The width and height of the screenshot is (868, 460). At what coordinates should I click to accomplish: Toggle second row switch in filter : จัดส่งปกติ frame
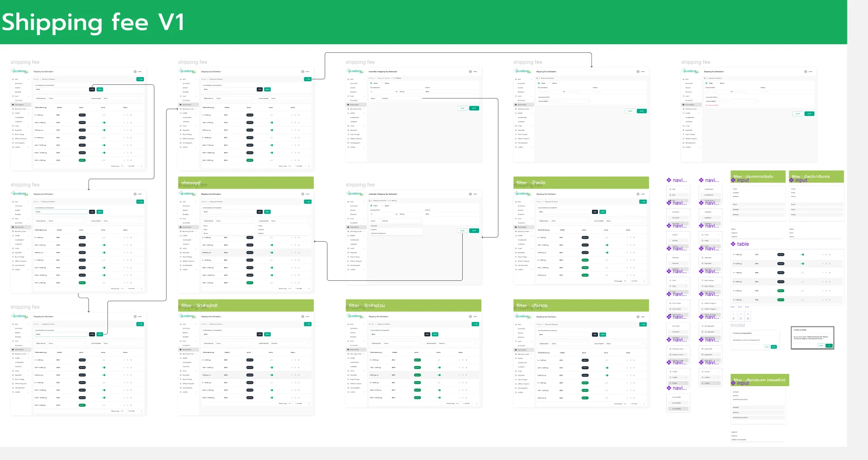(271, 367)
